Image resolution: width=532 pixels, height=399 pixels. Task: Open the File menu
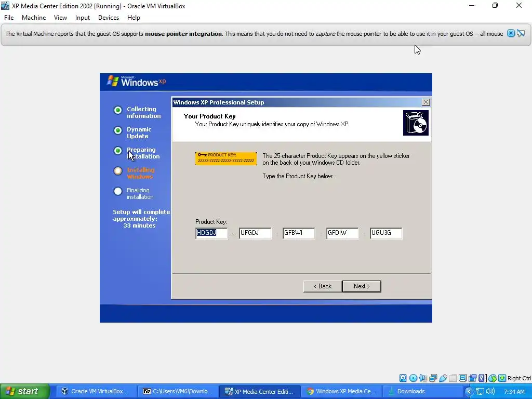[9, 18]
